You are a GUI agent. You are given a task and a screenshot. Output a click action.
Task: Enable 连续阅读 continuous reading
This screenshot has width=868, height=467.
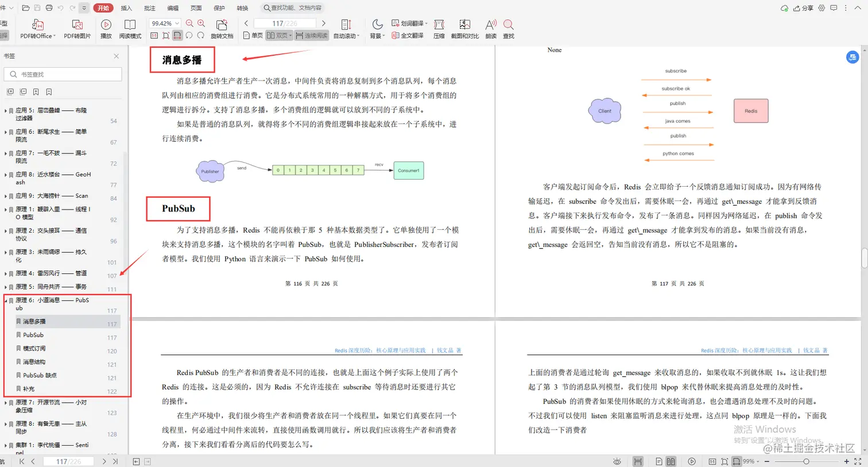312,35
